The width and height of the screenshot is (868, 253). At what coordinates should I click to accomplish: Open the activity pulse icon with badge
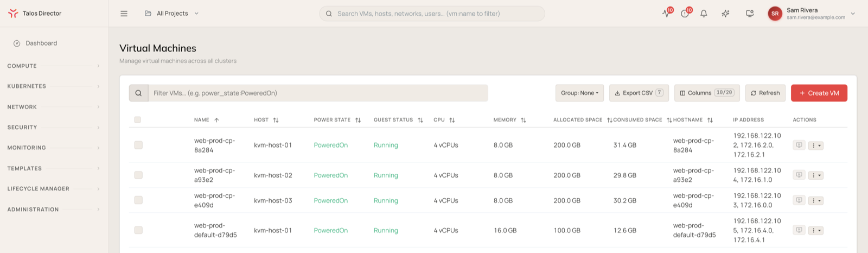click(x=666, y=14)
